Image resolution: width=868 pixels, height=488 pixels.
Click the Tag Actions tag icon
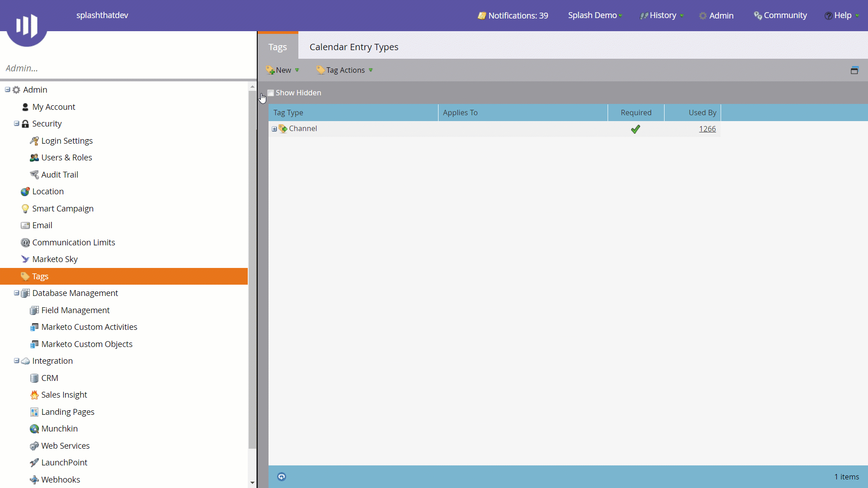tap(321, 70)
